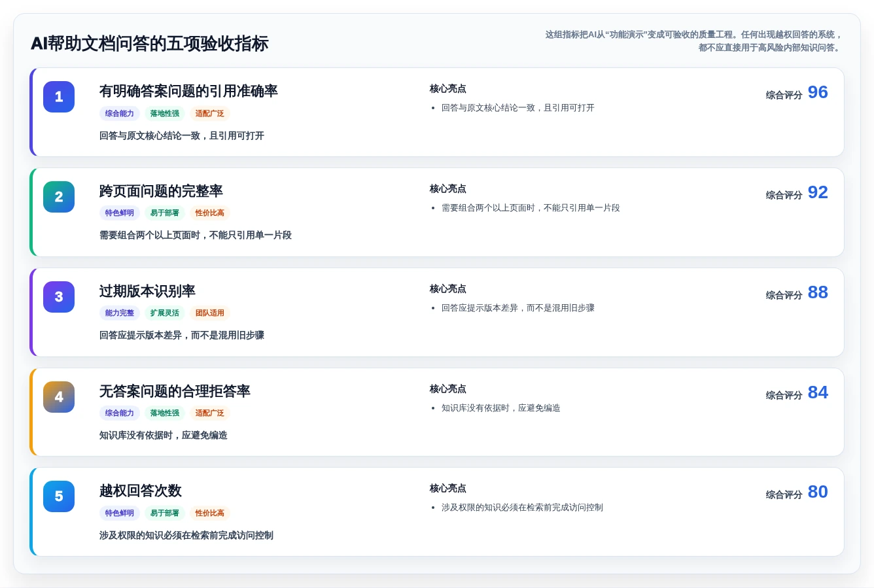Click bold description under 过期版本识别率

(x=182, y=336)
